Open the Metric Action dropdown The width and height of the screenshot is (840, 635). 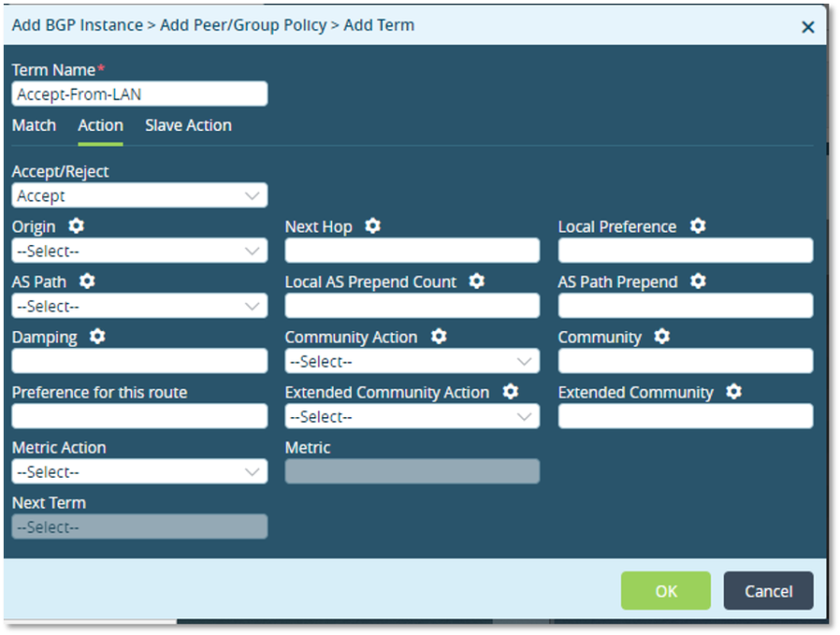tap(139, 472)
